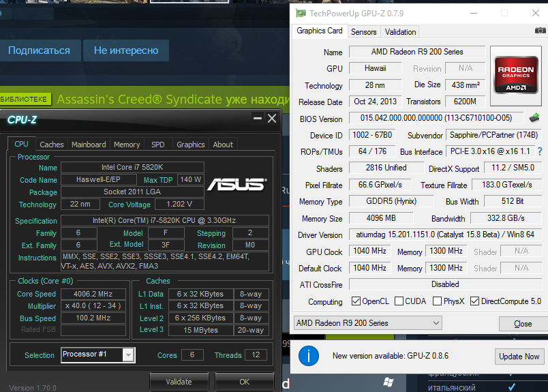Viewport: 548px width, 392px height.
Task: Click the blue info icon in update notice
Action: pos(309,356)
